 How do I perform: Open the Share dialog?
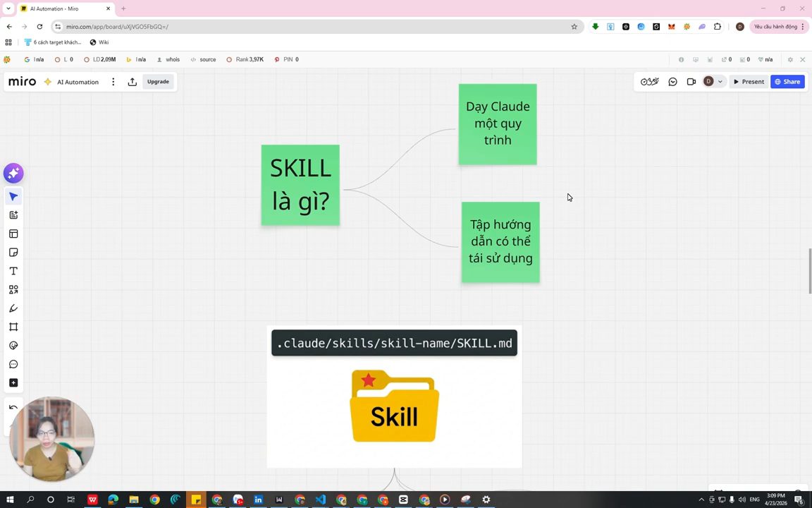(x=787, y=82)
